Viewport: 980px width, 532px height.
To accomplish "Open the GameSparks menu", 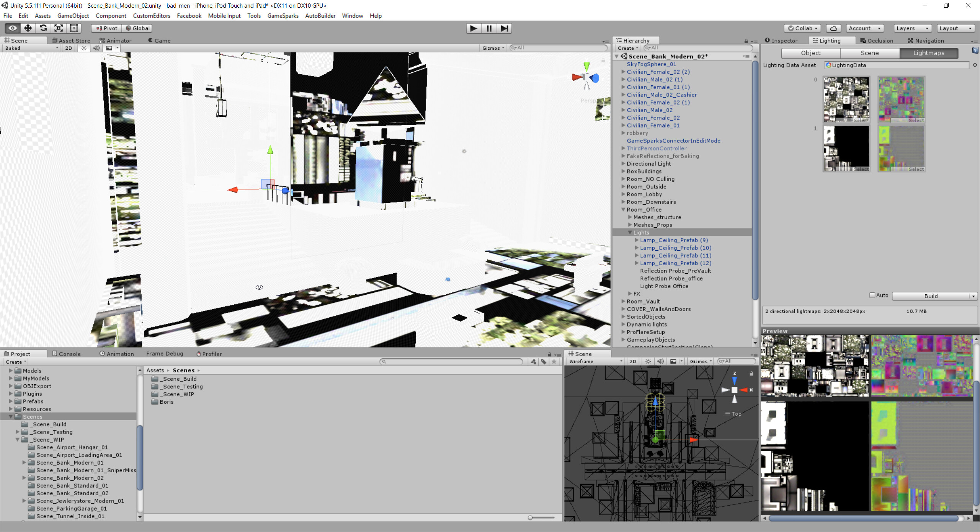I will click(283, 16).
